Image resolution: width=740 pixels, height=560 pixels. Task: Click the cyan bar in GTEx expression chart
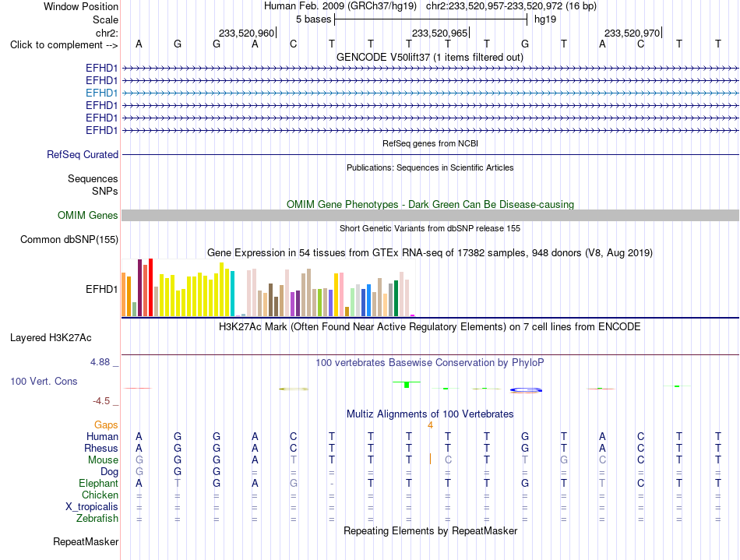(232, 294)
